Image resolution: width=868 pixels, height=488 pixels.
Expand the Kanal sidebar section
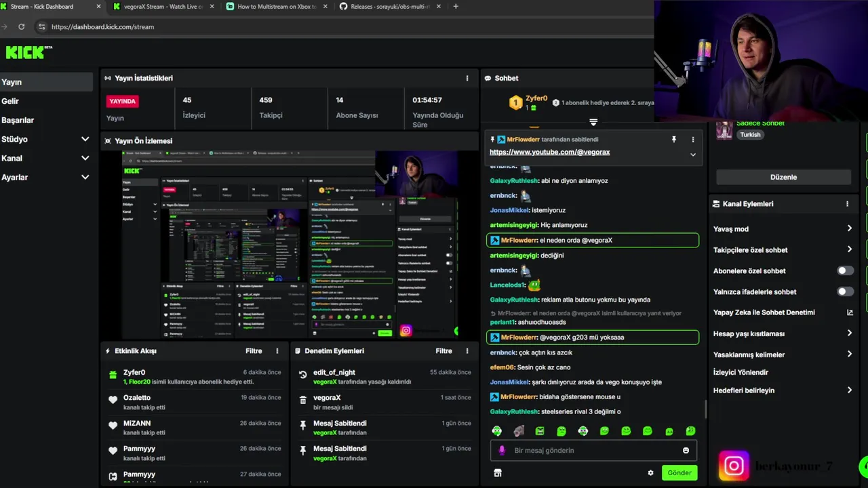(x=85, y=158)
